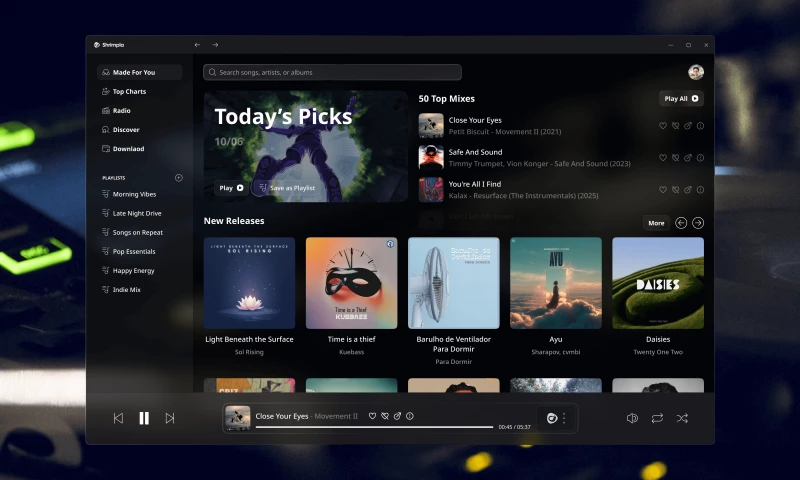Show info for now playing track in player bar
The image size is (800, 480).
pyautogui.click(x=410, y=416)
